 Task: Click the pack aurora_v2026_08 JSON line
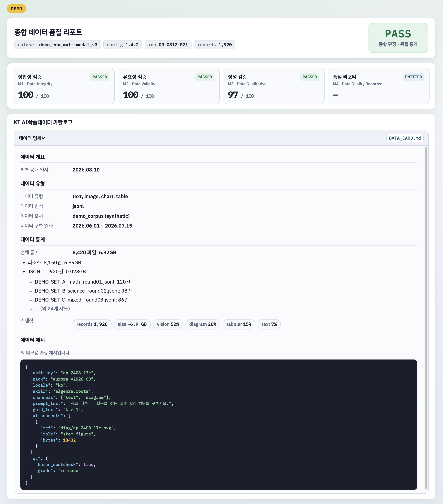[x=63, y=379]
